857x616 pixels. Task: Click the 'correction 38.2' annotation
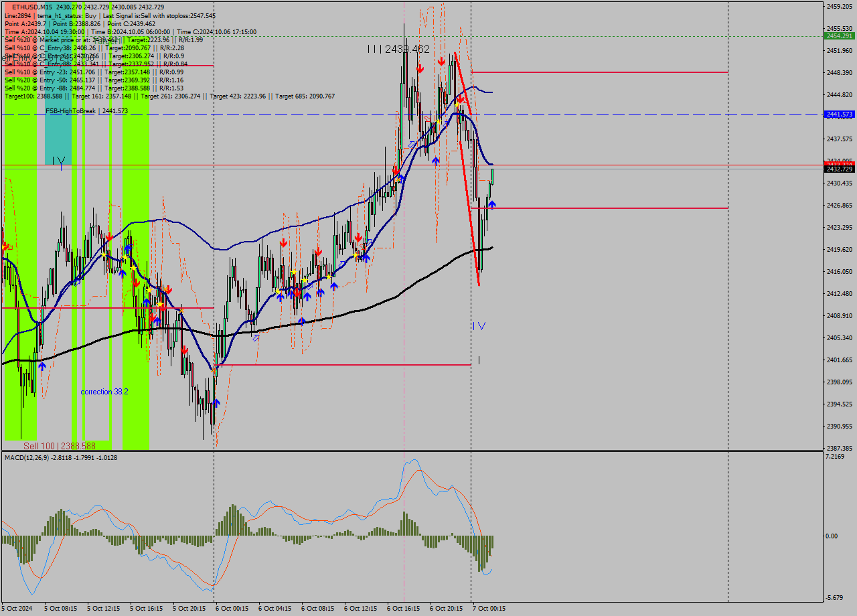[104, 392]
